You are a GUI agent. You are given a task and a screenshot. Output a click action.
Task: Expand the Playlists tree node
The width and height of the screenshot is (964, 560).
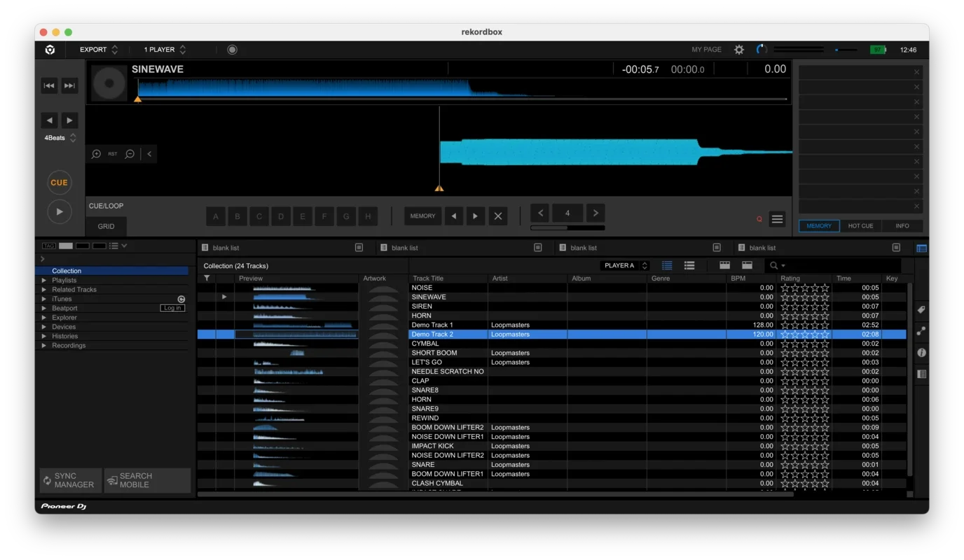click(44, 280)
